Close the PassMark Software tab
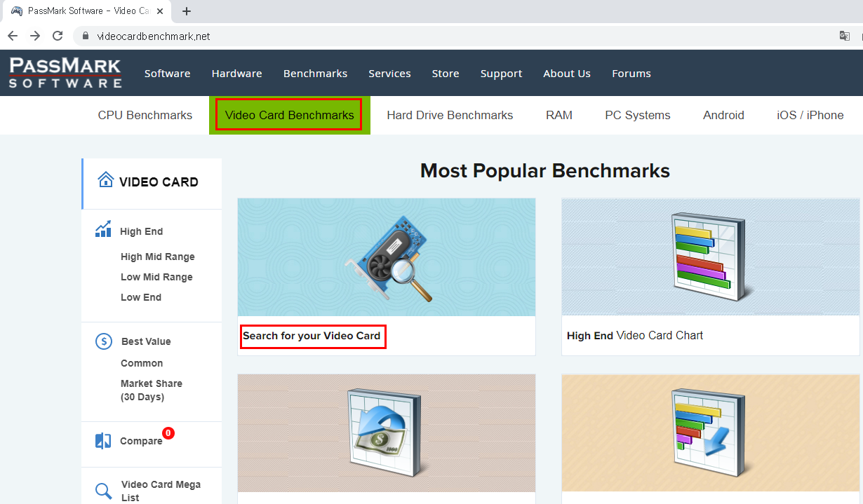The width and height of the screenshot is (863, 504). point(160,11)
